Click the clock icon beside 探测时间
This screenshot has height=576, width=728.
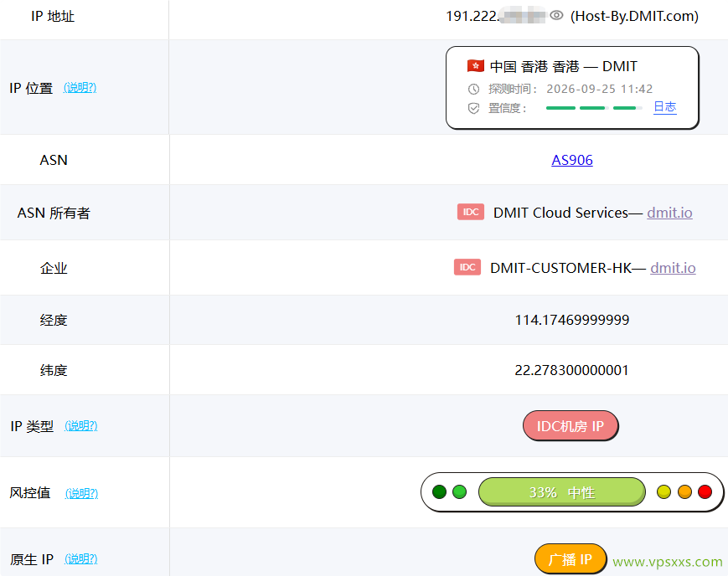[473, 89]
